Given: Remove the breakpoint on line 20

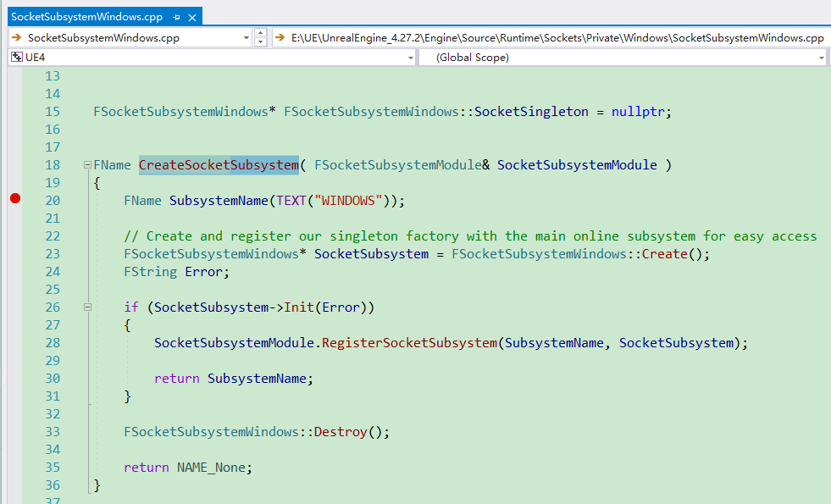Looking at the screenshot, I should pos(15,199).
